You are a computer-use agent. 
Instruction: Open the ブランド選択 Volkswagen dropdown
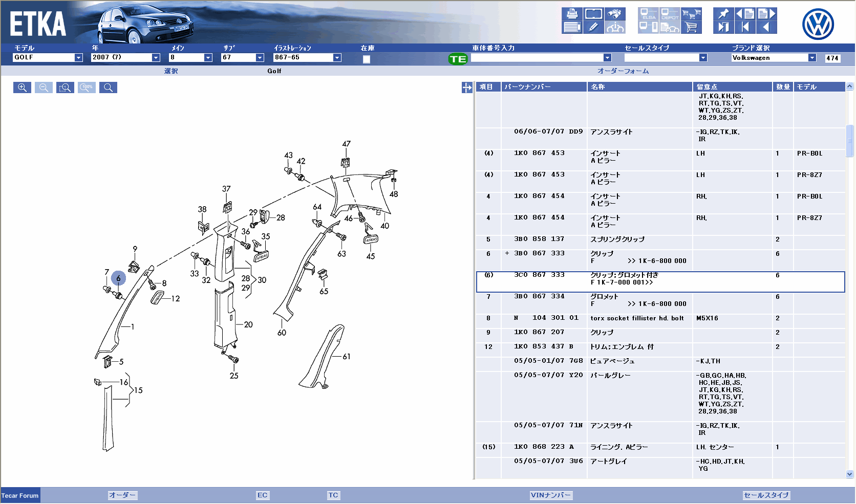(812, 58)
